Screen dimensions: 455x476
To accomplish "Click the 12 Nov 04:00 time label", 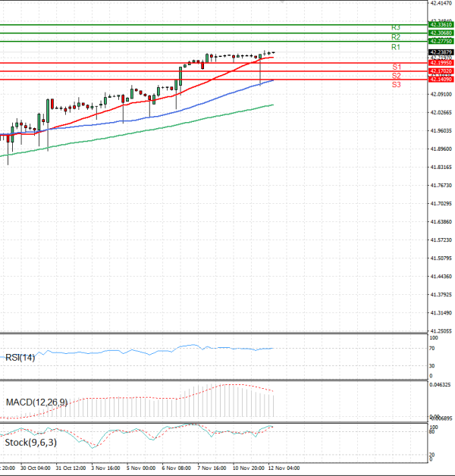I will point(284,468).
